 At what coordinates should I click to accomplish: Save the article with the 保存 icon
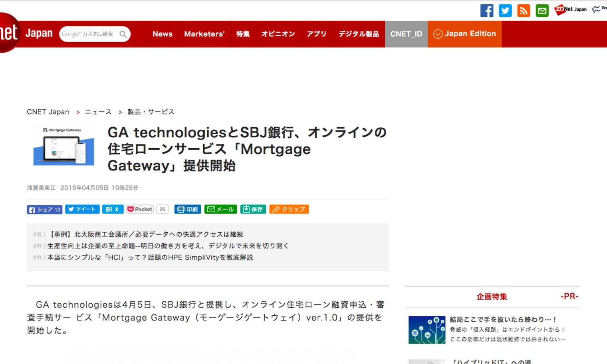tap(253, 209)
